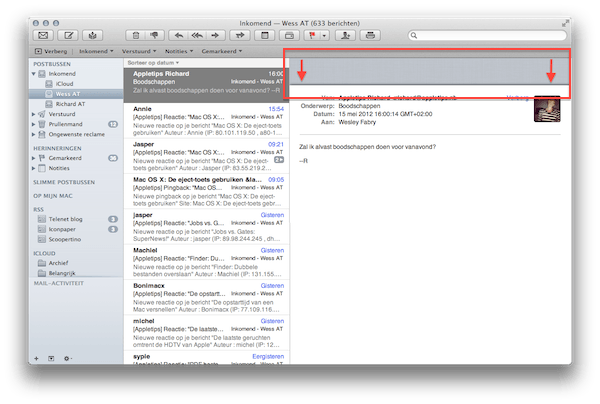The image size is (600, 404).
Task: Expand the Prullenmand mailbox triangle
Action: pyautogui.click(x=34, y=124)
